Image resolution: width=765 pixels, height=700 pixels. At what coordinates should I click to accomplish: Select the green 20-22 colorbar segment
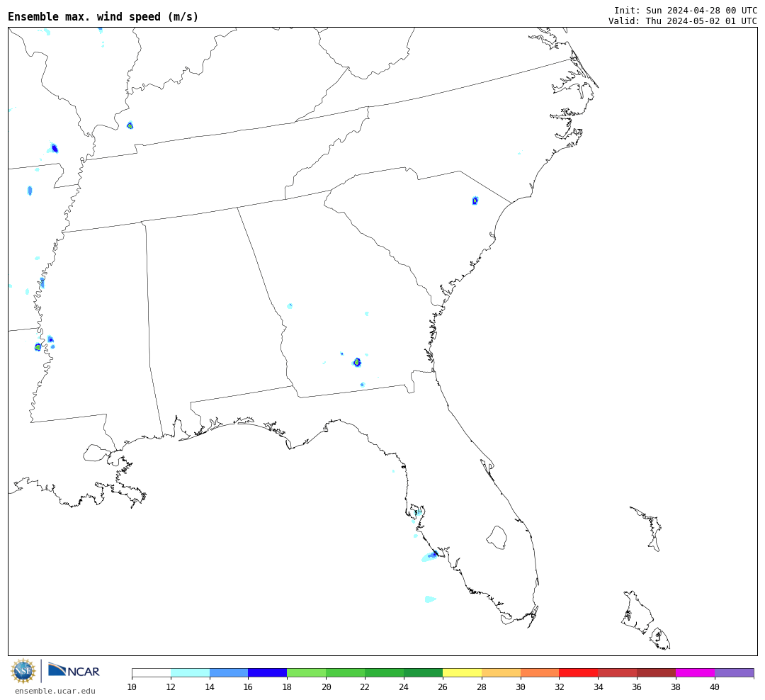coord(346,672)
